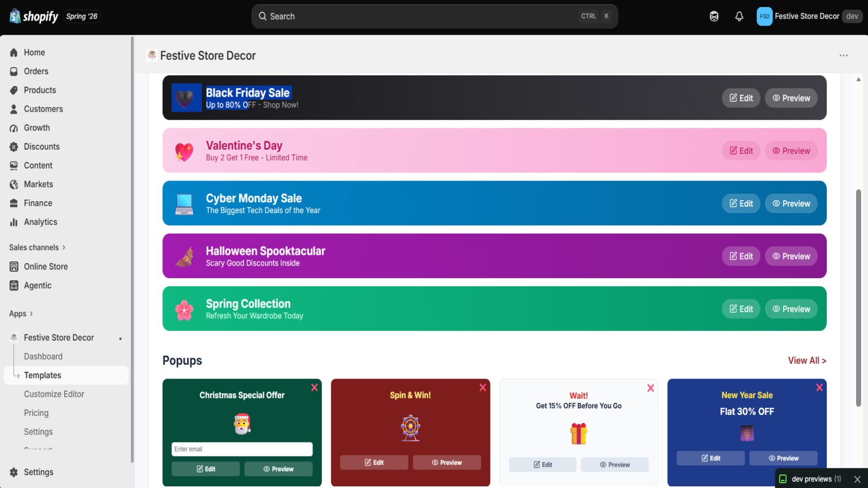
Task: Preview the Christmas Special Offer popup
Action: pyautogui.click(x=278, y=469)
